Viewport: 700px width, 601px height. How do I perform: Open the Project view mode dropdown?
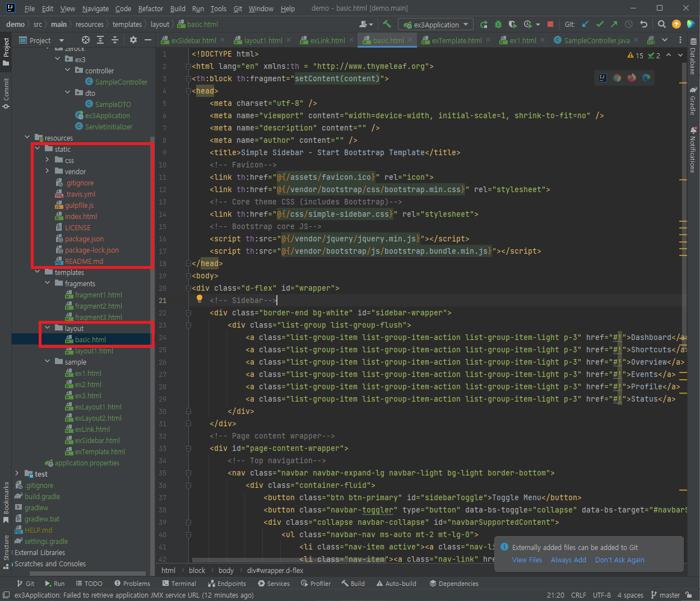[42, 40]
